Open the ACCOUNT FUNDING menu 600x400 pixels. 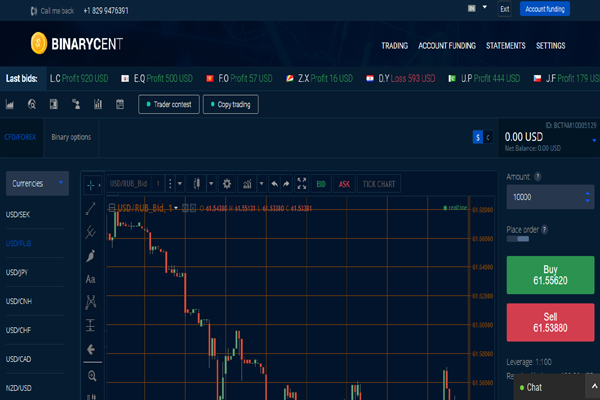[x=447, y=46]
